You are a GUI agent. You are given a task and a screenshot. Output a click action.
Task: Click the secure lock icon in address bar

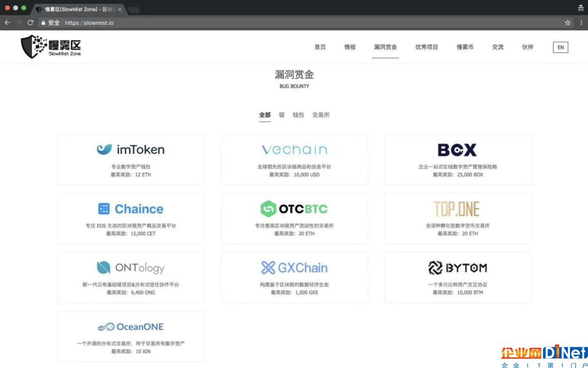pos(43,23)
